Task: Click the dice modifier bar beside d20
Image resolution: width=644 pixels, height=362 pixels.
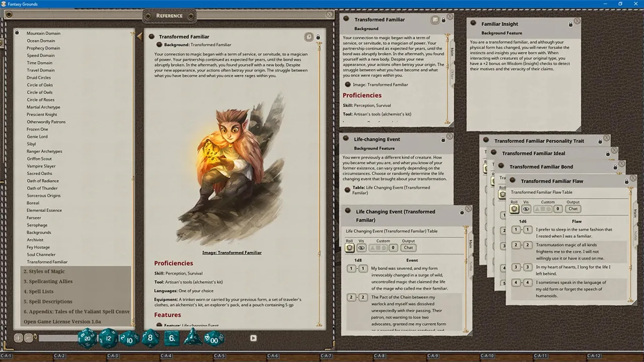Action: (58, 338)
